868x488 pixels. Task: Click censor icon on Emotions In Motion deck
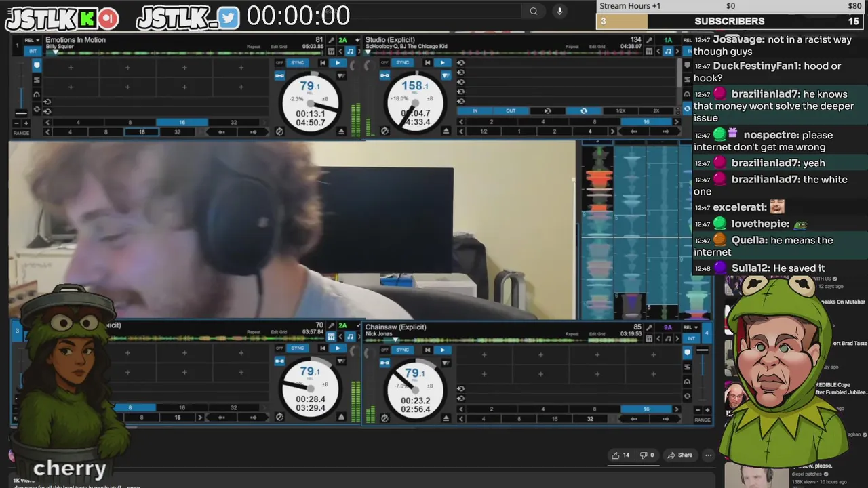pos(279,131)
